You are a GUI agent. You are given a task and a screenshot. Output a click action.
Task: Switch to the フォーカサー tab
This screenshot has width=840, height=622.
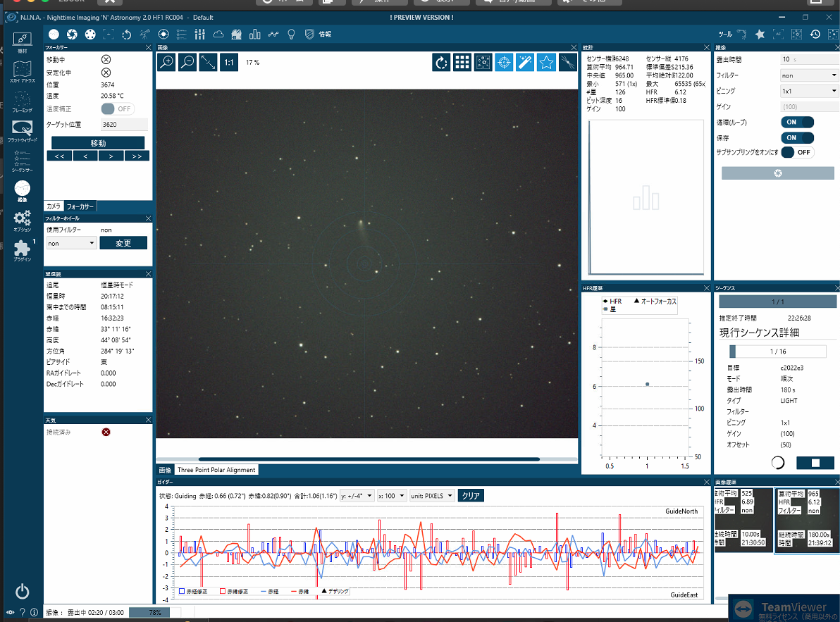[x=80, y=206]
